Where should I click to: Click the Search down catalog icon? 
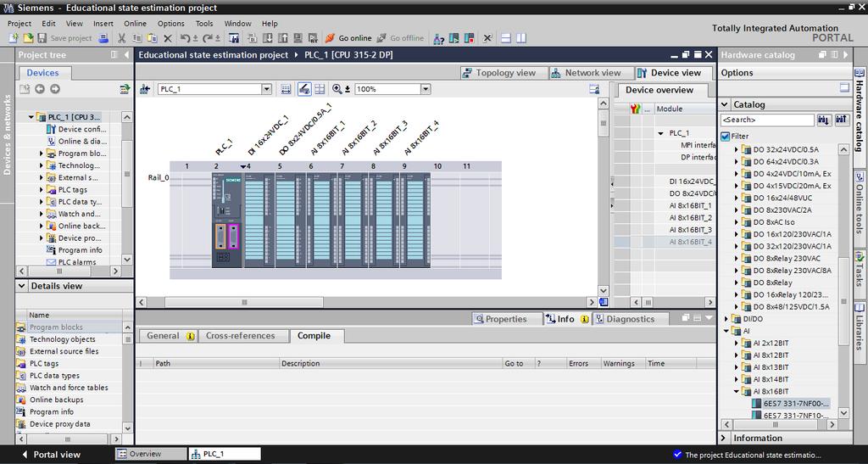824,120
